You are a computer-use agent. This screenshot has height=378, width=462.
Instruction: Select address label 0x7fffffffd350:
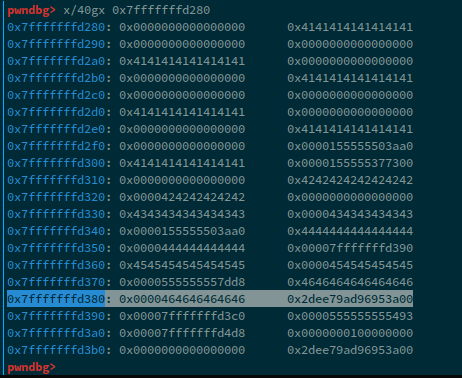point(59,248)
